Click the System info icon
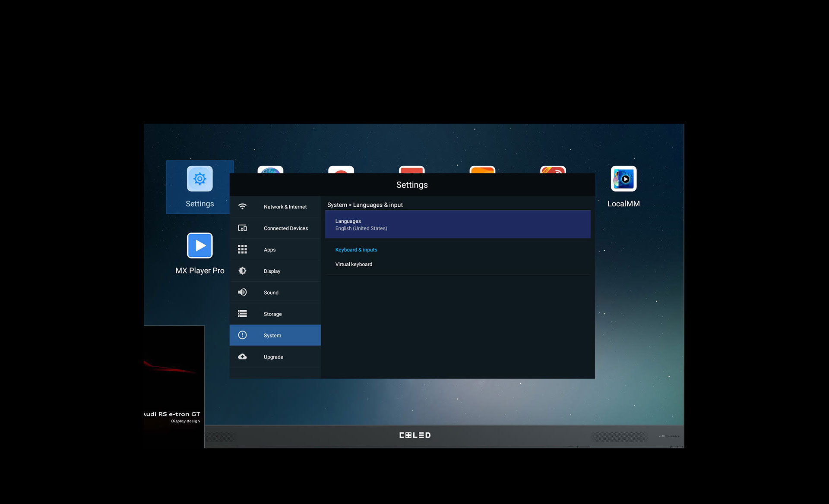829x504 pixels. (x=242, y=335)
